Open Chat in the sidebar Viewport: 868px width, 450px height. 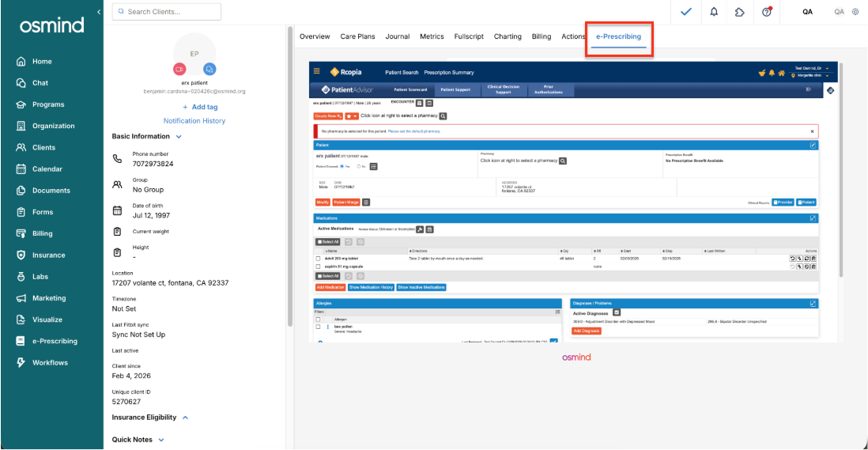click(x=32, y=83)
